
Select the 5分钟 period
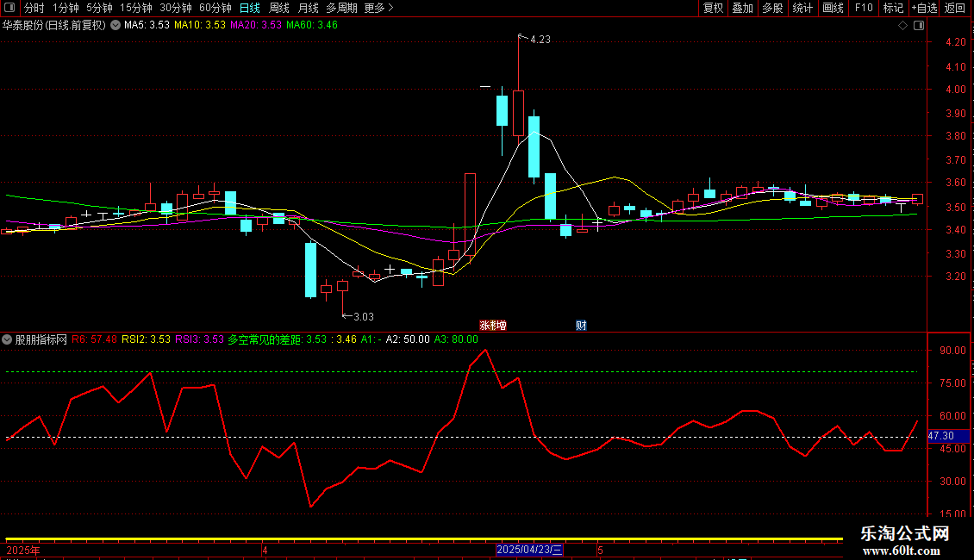click(99, 8)
